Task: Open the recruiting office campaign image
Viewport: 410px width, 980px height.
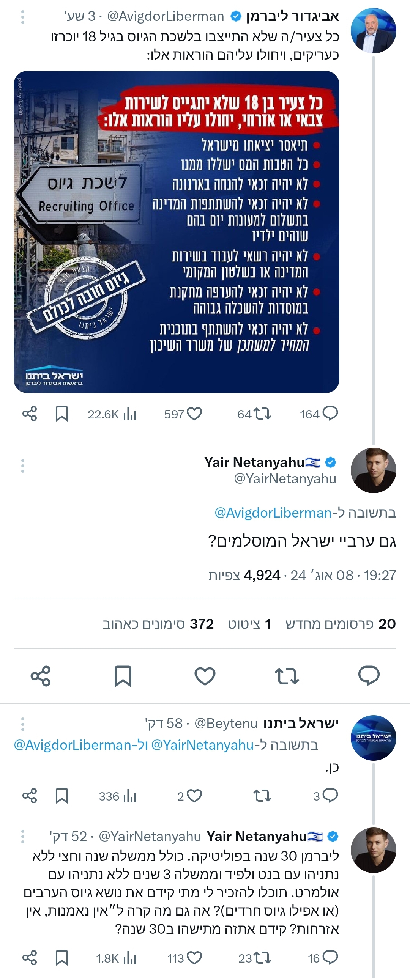Action: (x=176, y=232)
